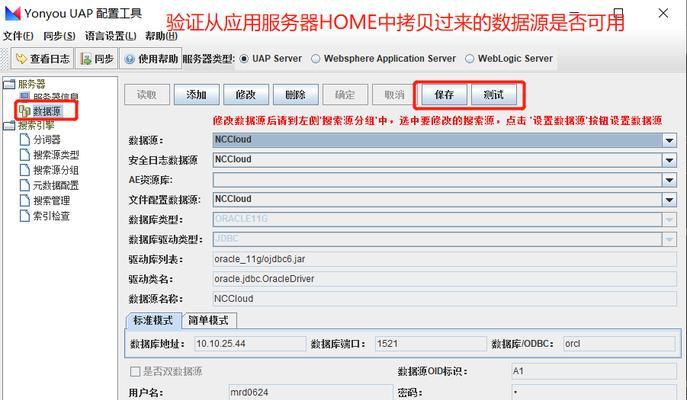The image size is (687, 400).
Task: Click the tag icon on 查看日志 button
Action: pos(21,58)
